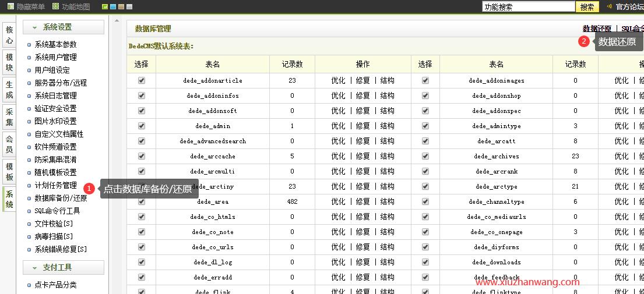Switch to the 核心 sidebar tab
Screen dimensions: 644x294
[x=9, y=35]
